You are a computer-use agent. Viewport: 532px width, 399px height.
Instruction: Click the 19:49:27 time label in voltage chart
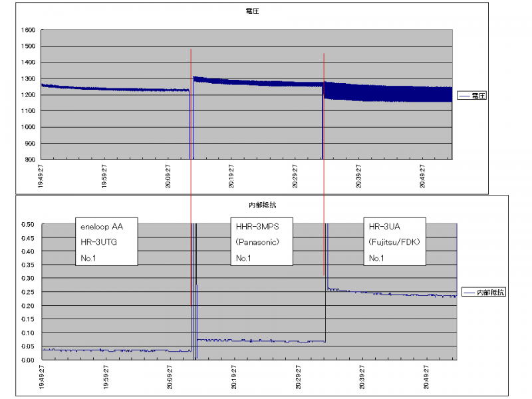click(41, 178)
